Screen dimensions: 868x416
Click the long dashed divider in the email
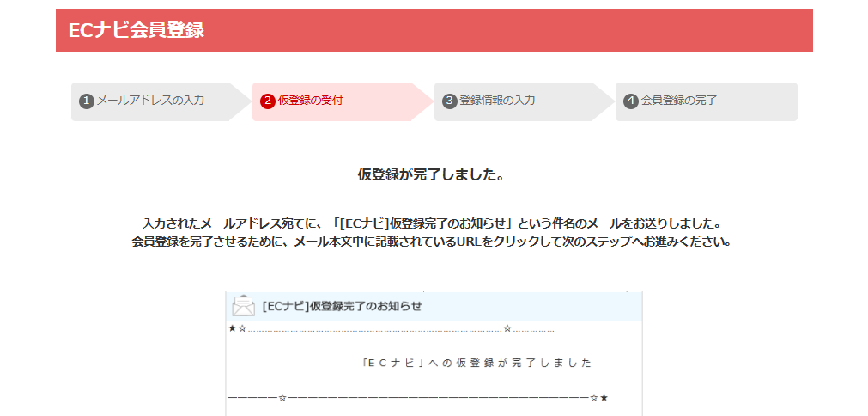pyautogui.click(x=438, y=398)
